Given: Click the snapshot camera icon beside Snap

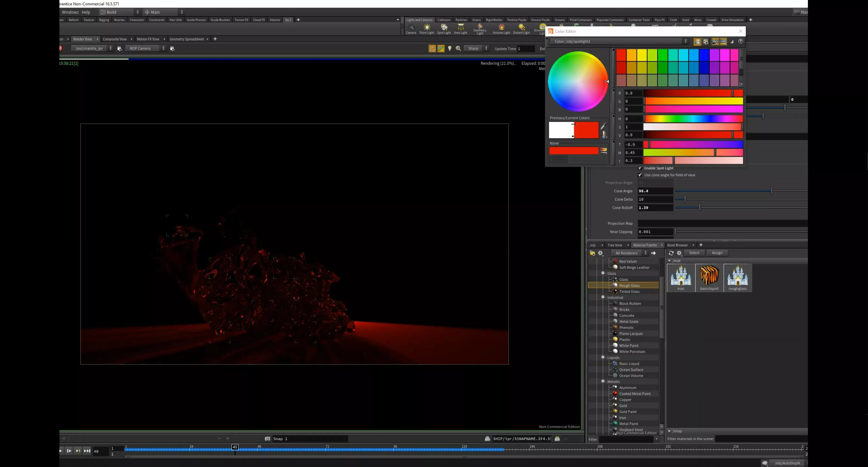Looking at the screenshot, I should pyautogui.click(x=267, y=438).
